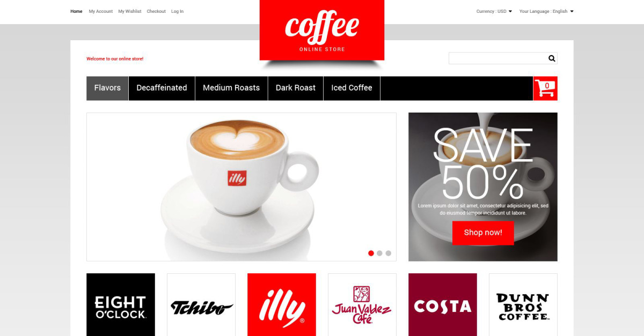
Task: Select the Juan Valdez Café logo
Action: pyautogui.click(x=362, y=305)
